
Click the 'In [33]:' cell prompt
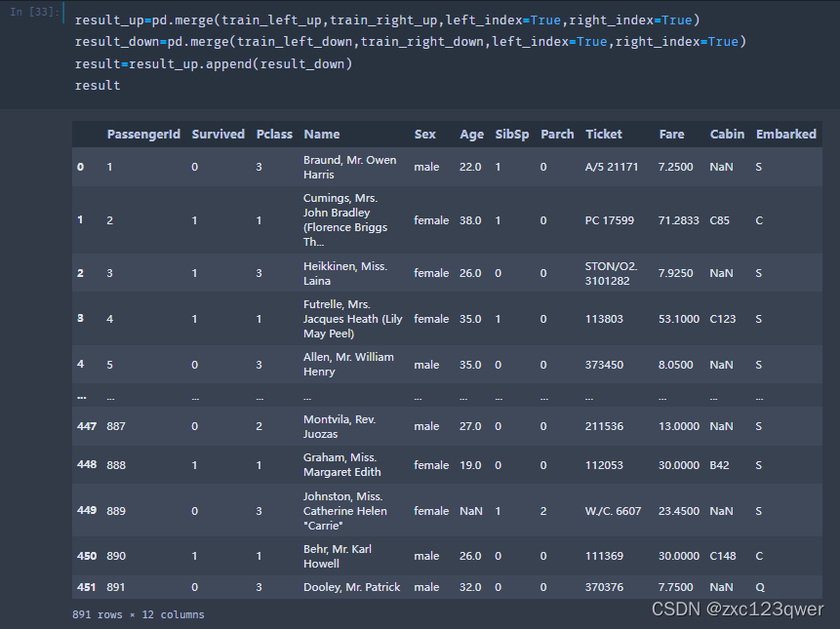pos(34,12)
